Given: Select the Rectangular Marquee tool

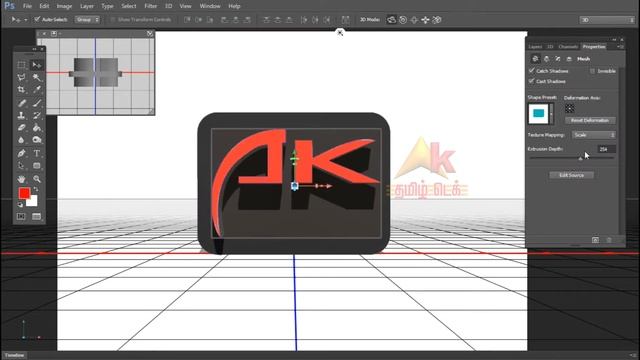Looking at the screenshot, I should [22, 65].
